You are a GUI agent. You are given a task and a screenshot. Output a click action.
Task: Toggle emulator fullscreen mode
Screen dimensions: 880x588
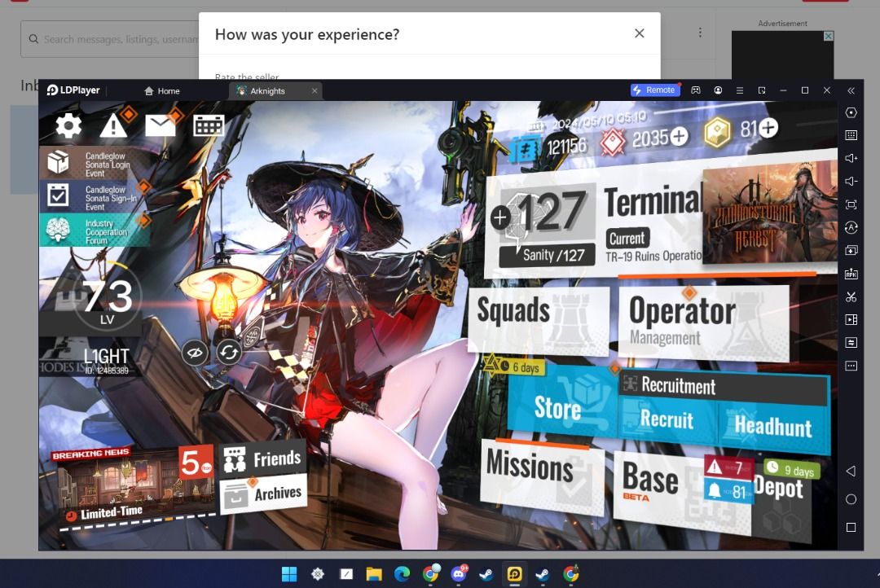tap(851, 204)
